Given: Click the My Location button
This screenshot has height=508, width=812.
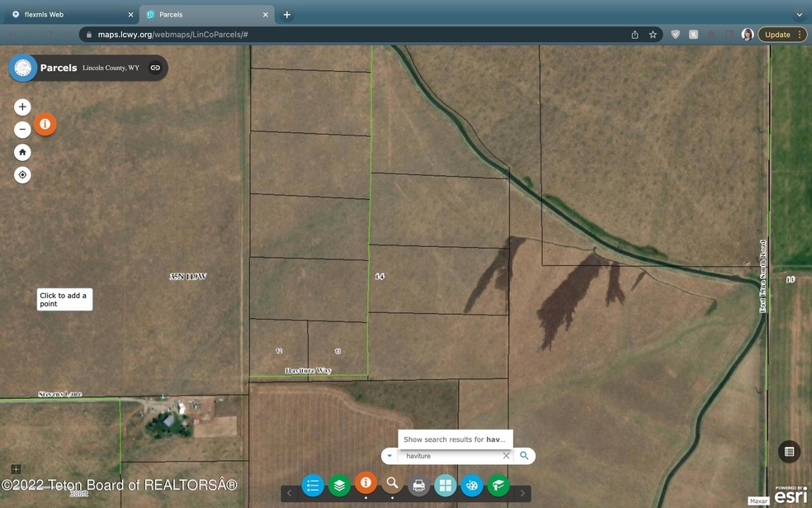Looking at the screenshot, I should click(x=22, y=175).
